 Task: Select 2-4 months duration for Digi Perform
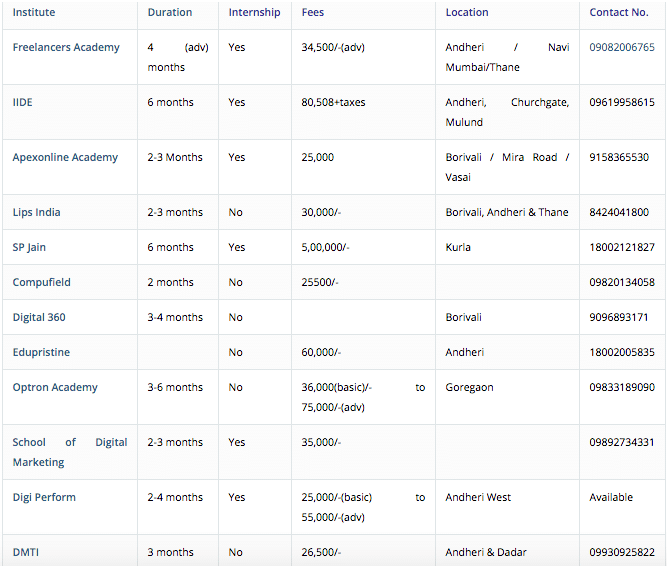[x=175, y=498]
